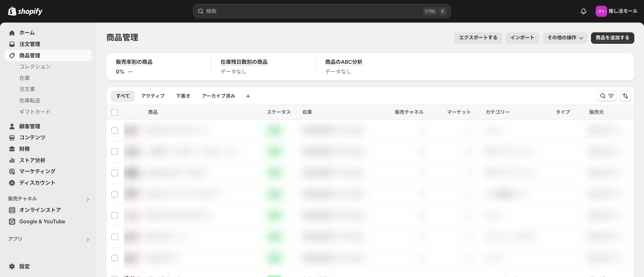Check the seventh product row checkbox
644x277 pixels.
(x=115, y=258)
